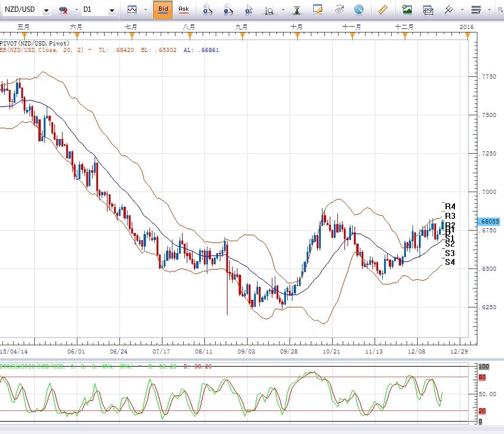
Task: Open the indicator window icon
Action: (428, 10)
